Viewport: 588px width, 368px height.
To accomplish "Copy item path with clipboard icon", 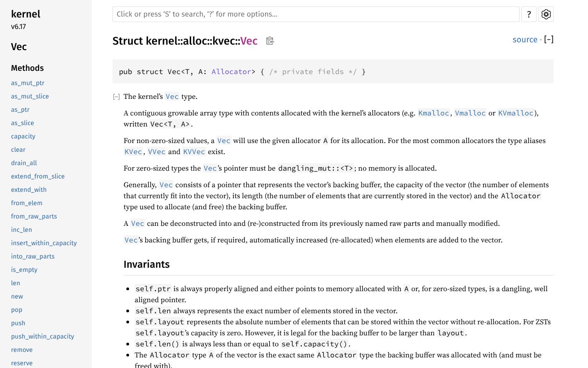I will click(x=270, y=41).
